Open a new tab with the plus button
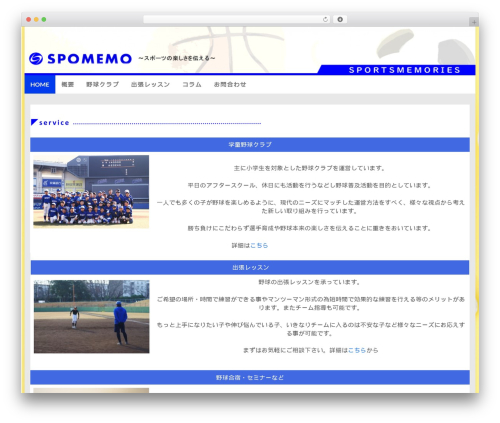Screen dimensions: 500x423 click(474, 22)
